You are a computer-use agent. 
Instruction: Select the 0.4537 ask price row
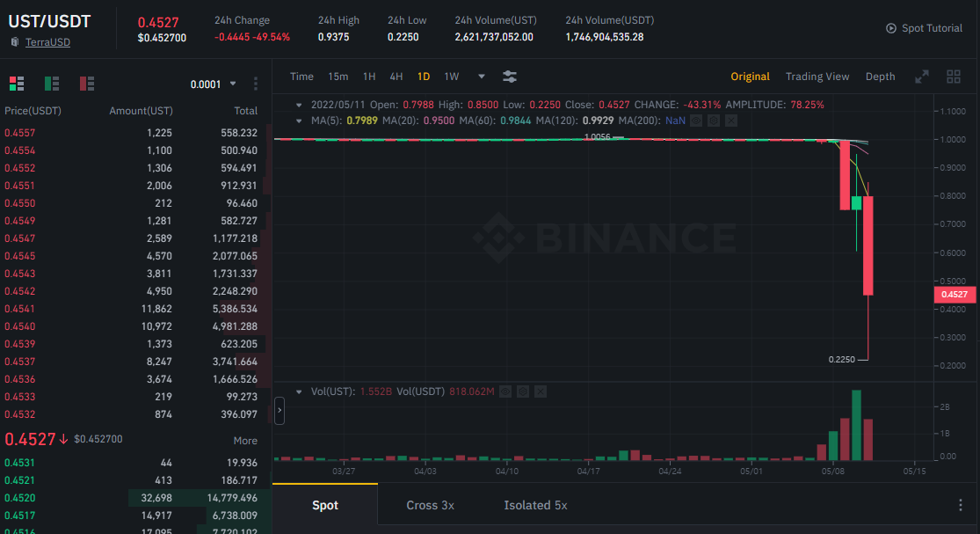click(x=135, y=362)
